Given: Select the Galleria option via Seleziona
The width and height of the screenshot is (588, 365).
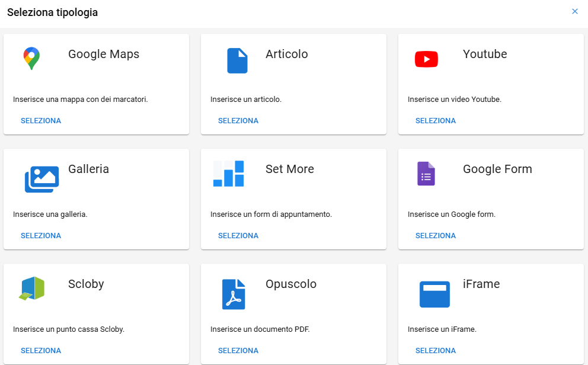Looking at the screenshot, I should coord(41,236).
